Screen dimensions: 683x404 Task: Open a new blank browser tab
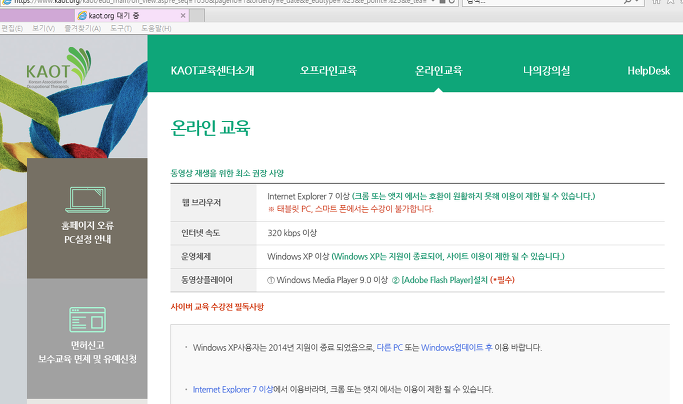(x=197, y=15)
